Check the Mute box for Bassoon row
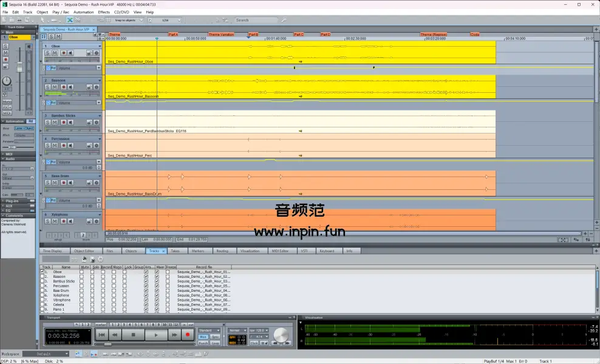 (81, 277)
